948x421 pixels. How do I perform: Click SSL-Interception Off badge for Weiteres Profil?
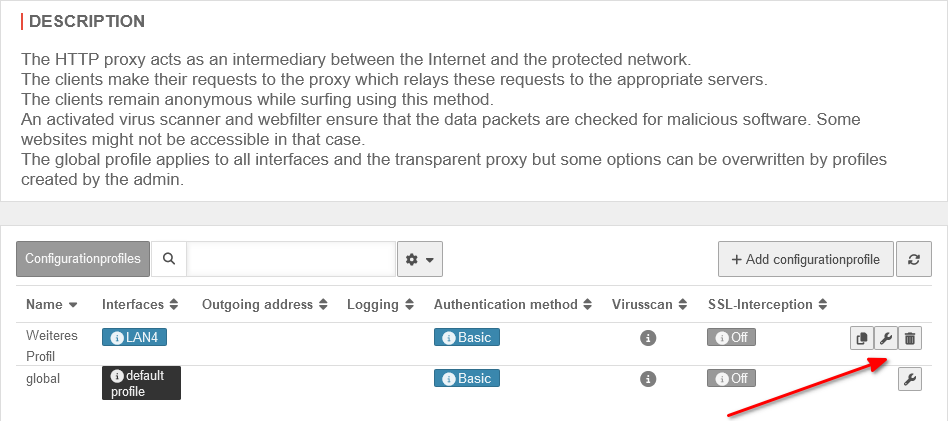click(731, 338)
